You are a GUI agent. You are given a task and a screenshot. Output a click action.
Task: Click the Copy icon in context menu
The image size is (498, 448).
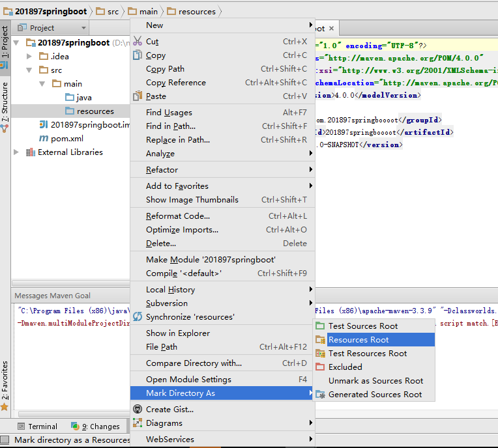[x=138, y=55]
